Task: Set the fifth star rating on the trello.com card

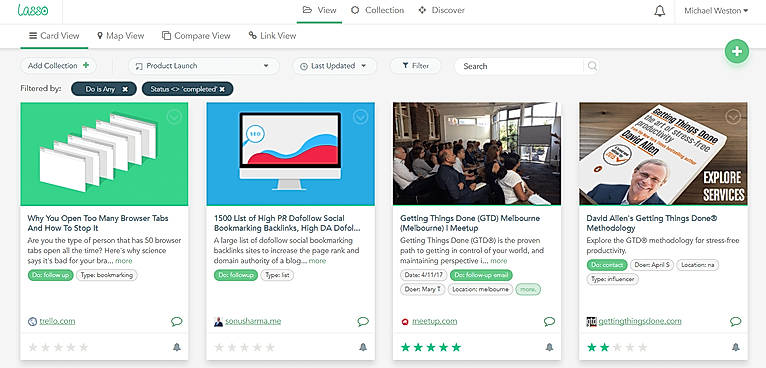Action: (84, 347)
